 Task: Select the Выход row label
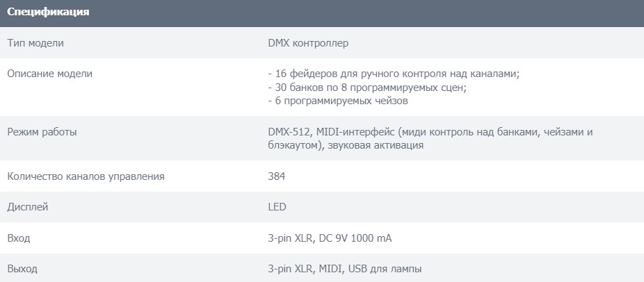(x=22, y=269)
